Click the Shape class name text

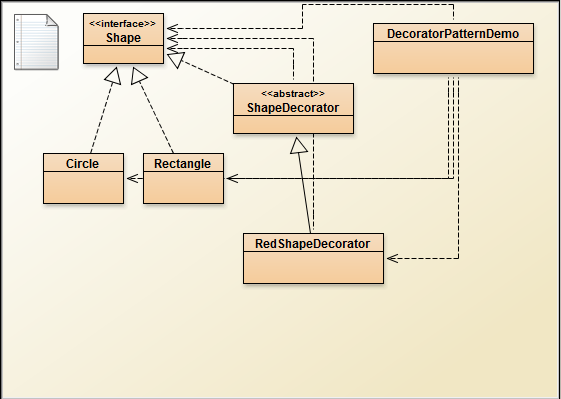point(123,38)
